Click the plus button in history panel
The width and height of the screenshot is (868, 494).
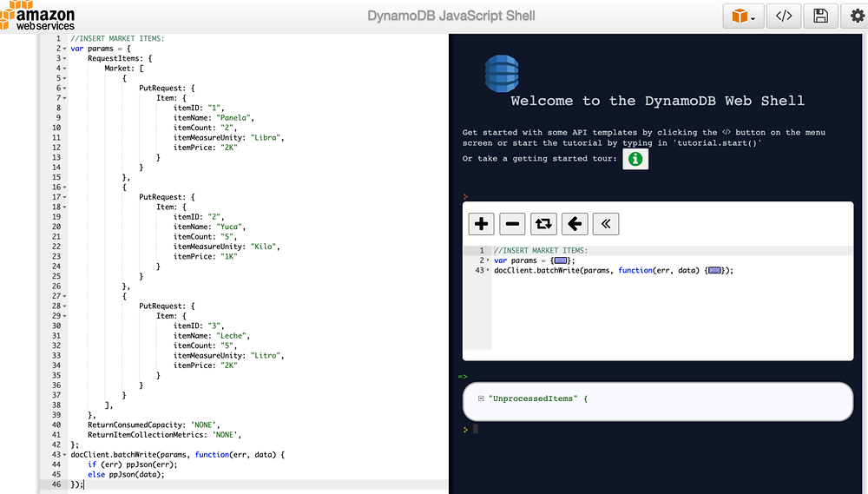pos(481,224)
